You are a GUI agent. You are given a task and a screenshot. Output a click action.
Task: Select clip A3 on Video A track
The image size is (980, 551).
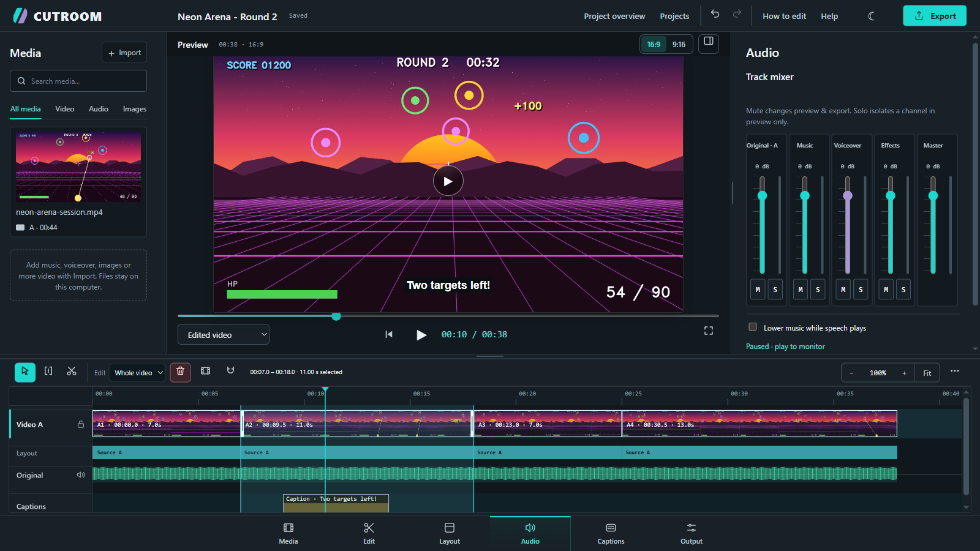point(548,424)
